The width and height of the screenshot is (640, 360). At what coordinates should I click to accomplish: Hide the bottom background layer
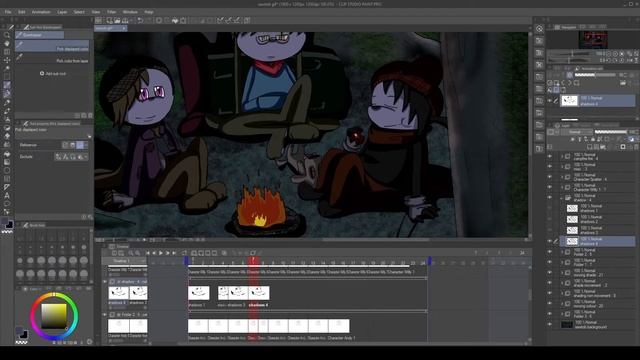[550, 324]
